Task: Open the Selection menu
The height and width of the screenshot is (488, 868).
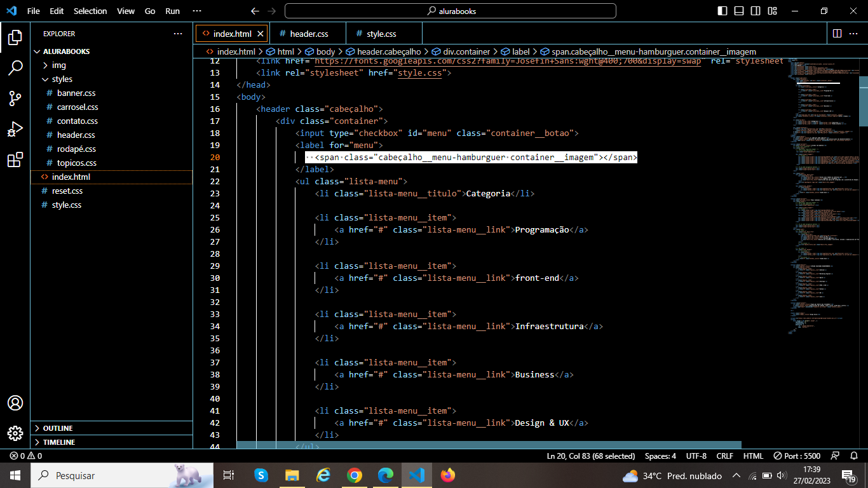Action: pos(90,11)
